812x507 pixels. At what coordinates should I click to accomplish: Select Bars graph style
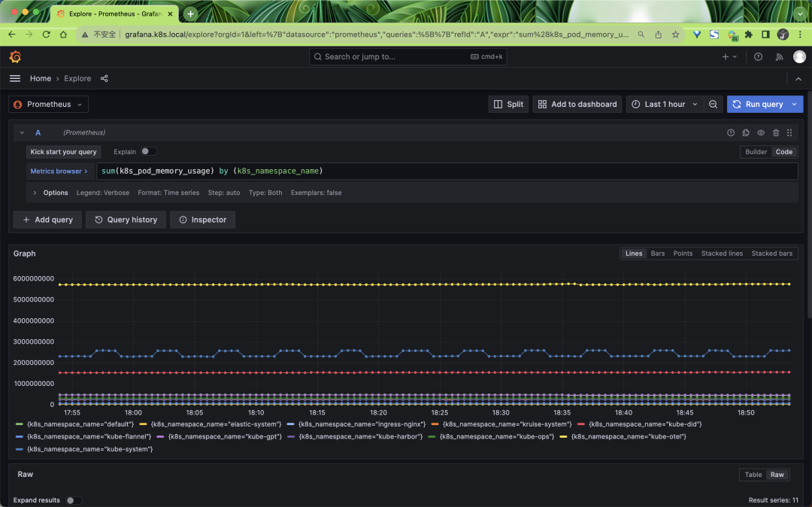658,254
